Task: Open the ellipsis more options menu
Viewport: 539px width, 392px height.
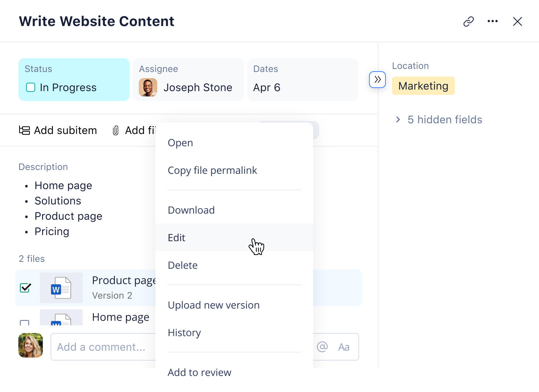Action: [493, 21]
